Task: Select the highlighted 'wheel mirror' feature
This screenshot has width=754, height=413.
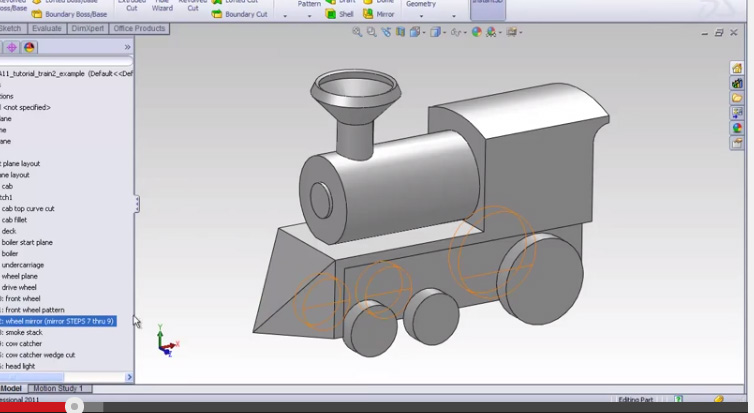Action: (x=58, y=321)
